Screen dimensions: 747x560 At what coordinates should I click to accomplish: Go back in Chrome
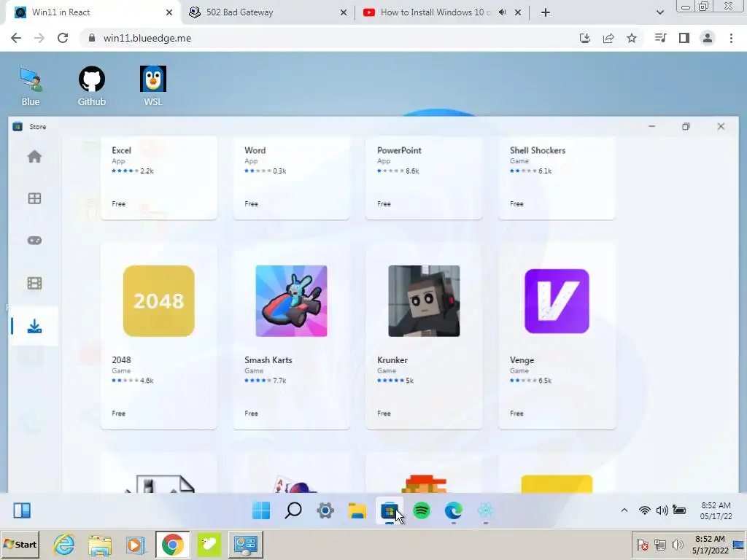(x=16, y=38)
